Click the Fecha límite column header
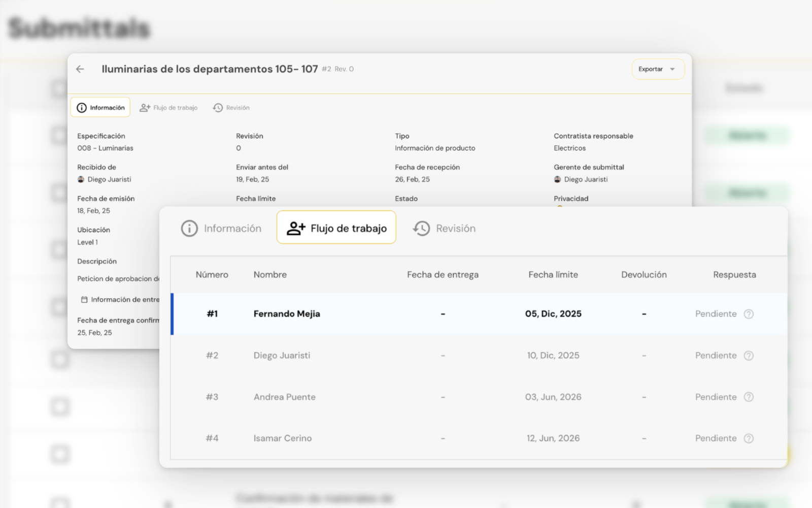The image size is (812, 508). [553, 275]
